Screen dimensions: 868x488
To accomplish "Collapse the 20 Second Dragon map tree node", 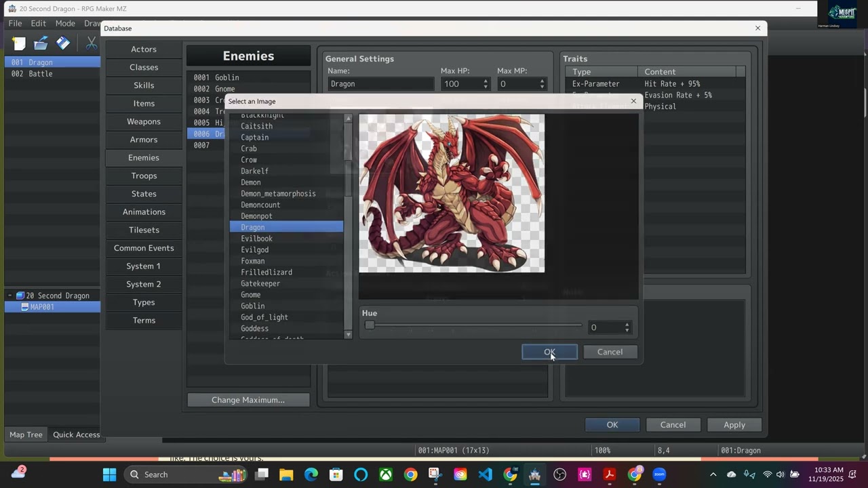I will pyautogui.click(x=10, y=296).
